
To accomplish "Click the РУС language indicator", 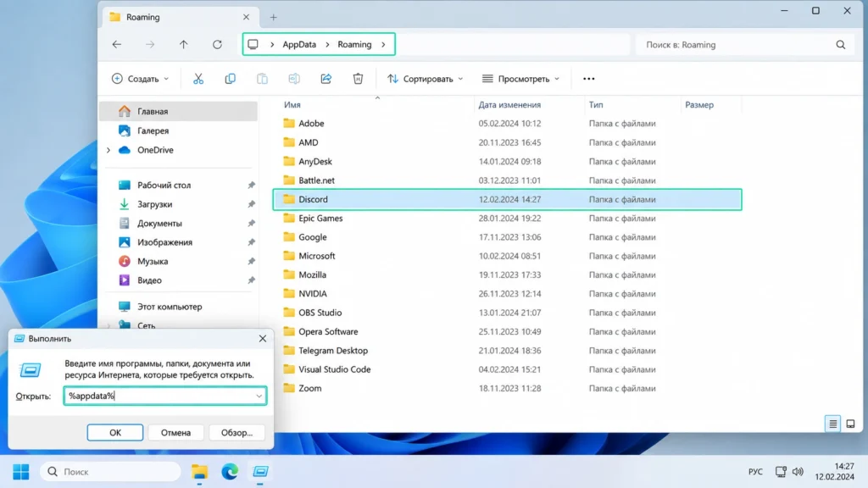I will [755, 472].
